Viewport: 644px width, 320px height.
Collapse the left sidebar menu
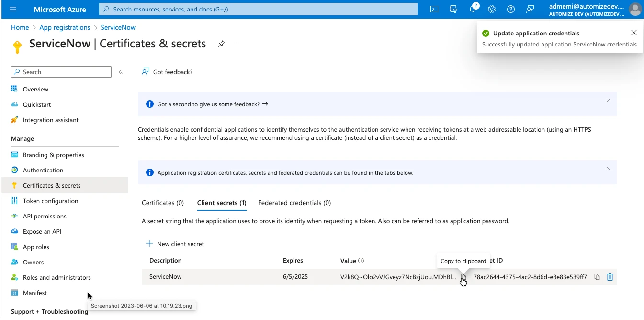tap(121, 72)
